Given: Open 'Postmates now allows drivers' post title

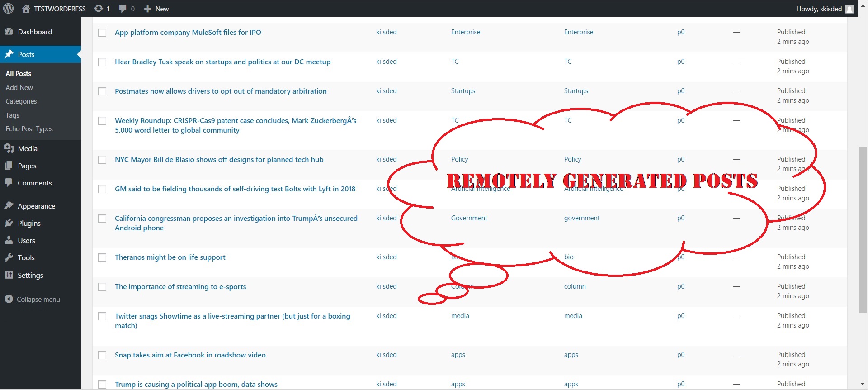Looking at the screenshot, I should (x=221, y=91).
